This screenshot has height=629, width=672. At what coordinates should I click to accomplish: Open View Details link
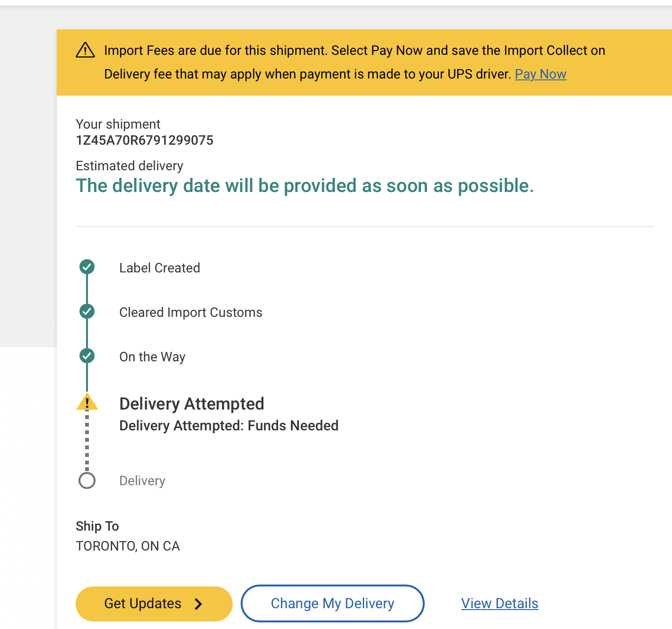point(500,603)
